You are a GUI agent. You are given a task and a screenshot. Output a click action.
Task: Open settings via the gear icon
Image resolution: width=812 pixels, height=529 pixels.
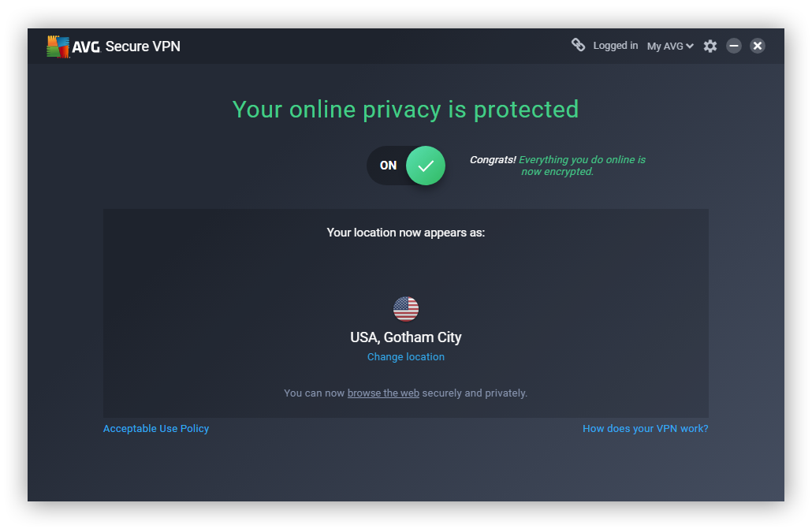(710, 46)
